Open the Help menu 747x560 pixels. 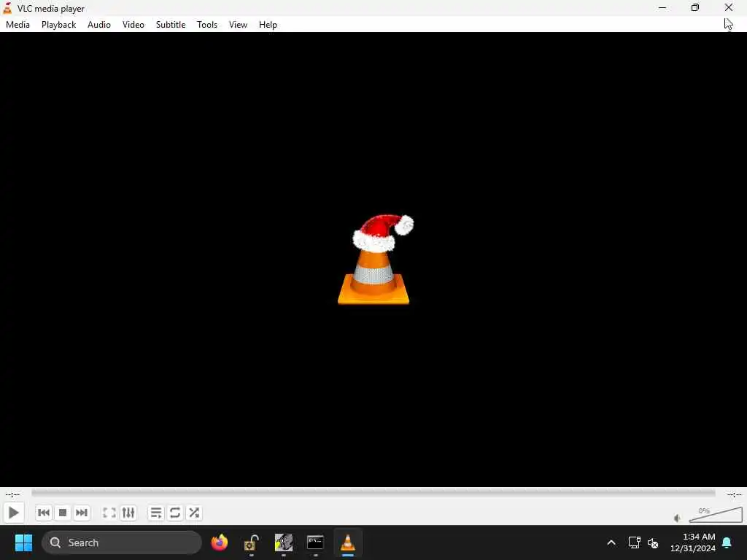pyautogui.click(x=268, y=25)
